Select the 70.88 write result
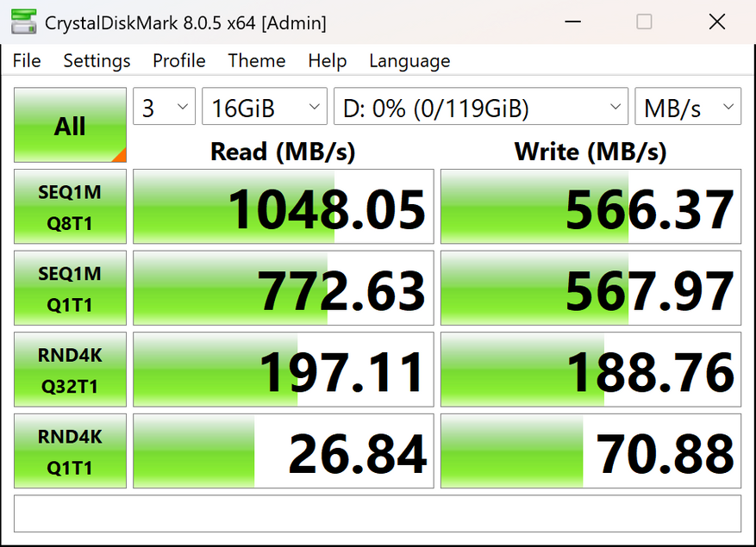This screenshot has width=756, height=547. point(590,451)
